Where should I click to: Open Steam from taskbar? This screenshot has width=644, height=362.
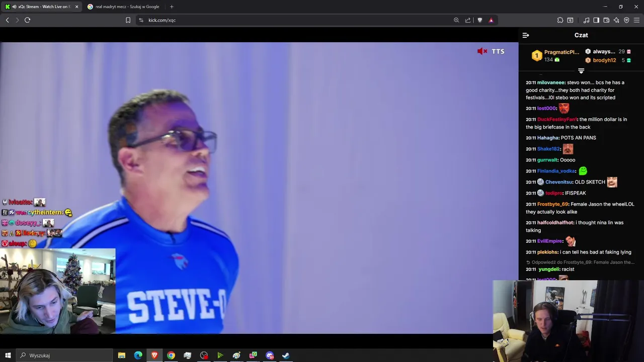click(286, 355)
